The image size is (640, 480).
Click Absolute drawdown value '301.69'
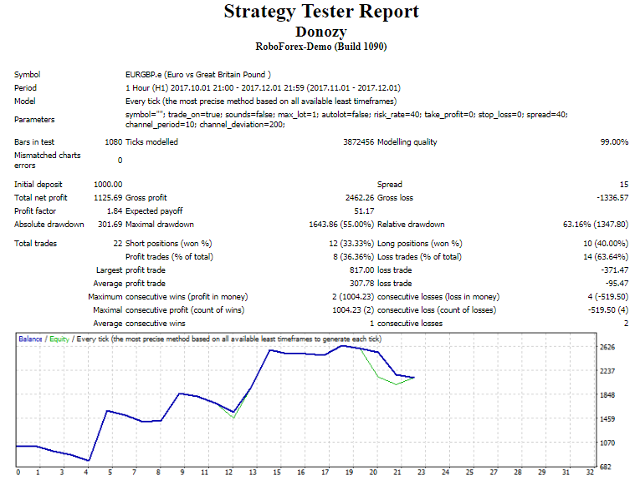(110, 224)
